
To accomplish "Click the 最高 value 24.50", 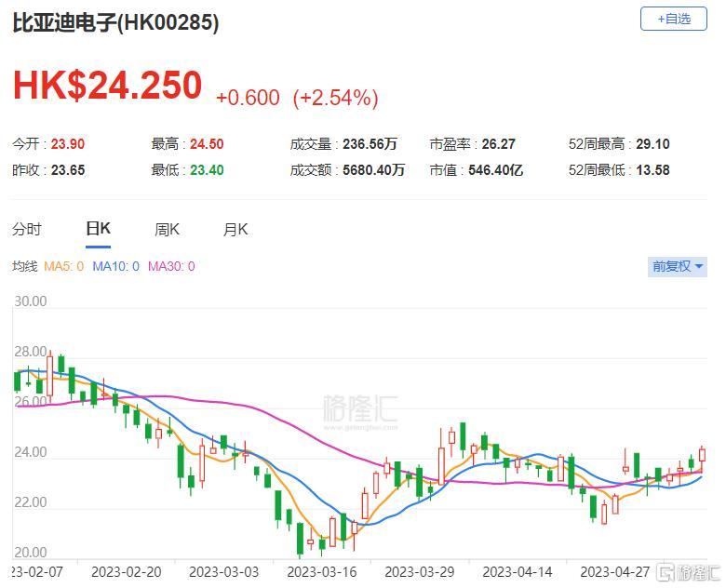I will (x=207, y=144).
